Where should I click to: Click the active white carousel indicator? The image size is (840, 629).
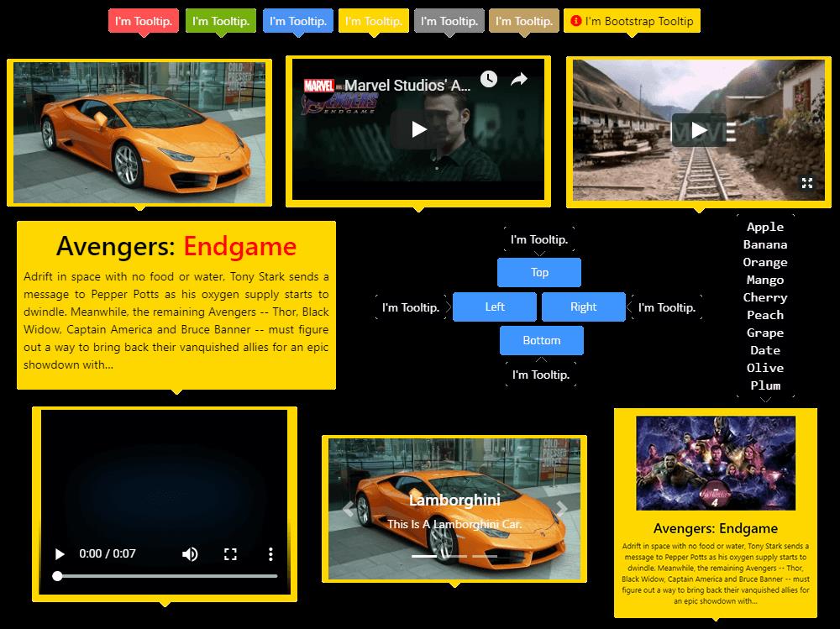(423, 556)
